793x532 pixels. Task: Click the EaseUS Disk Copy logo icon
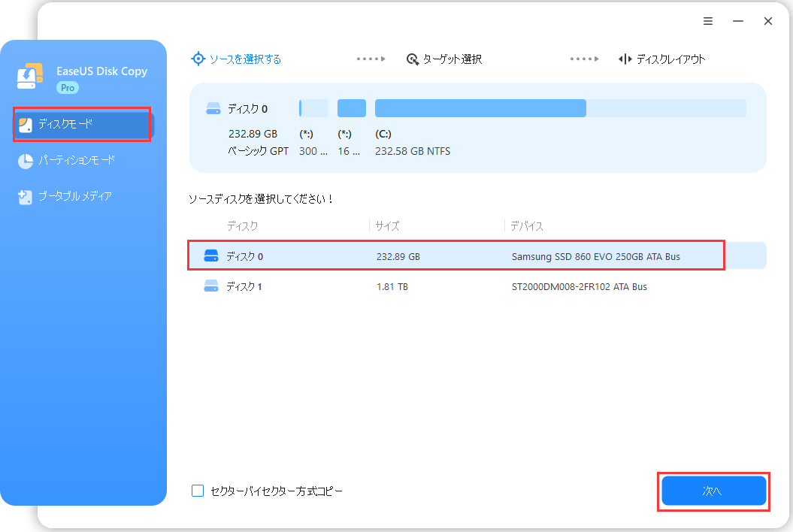coord(31,77)
